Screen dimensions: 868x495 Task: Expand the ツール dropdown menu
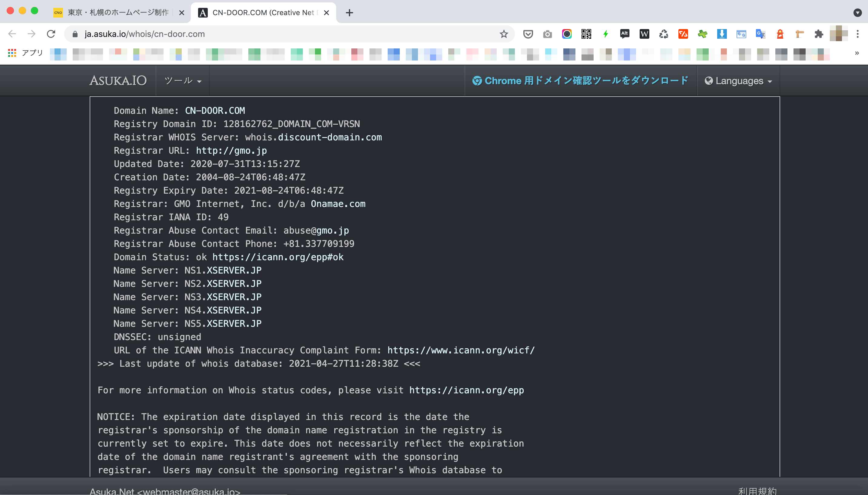click(183, 81)
